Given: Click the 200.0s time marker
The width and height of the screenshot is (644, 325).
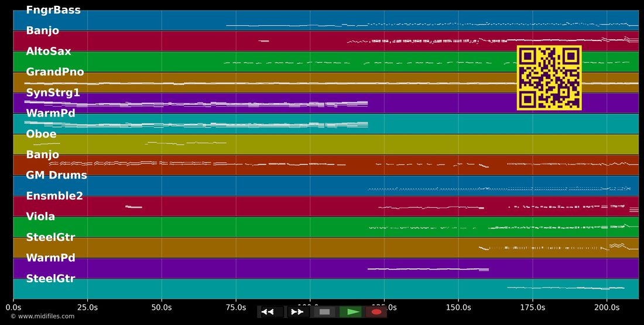Looking at the screenshot, I should 607,307.
